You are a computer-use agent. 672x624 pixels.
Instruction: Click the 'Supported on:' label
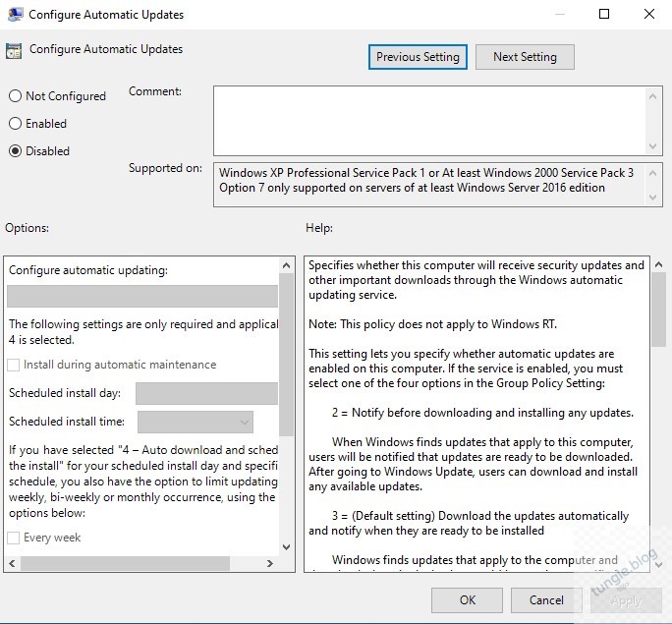(165, 168)
